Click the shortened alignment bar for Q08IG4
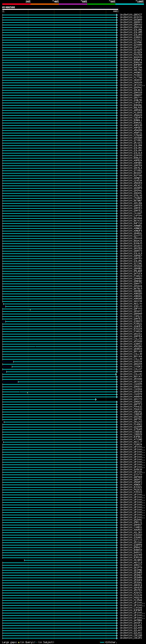 65,362
